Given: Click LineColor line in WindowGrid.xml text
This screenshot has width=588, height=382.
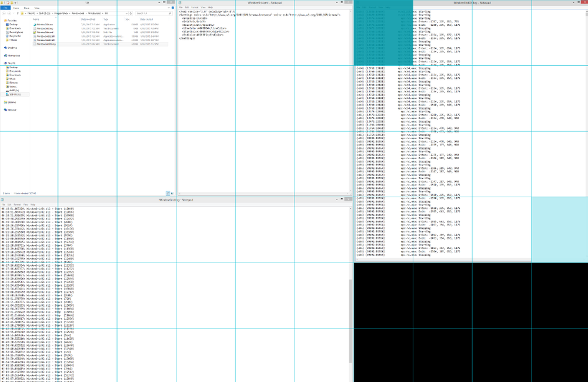Looking at the screenshot, I should point(204,28).
